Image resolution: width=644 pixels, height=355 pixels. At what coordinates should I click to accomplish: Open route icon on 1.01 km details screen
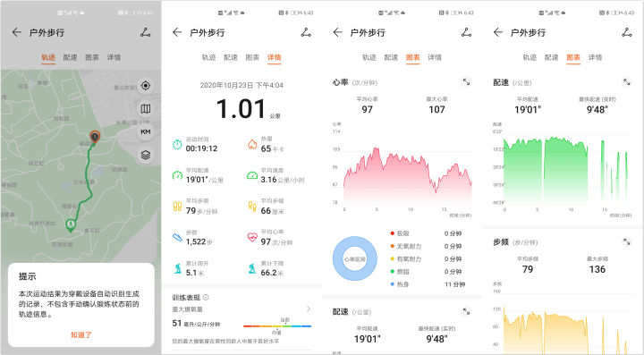tap(306, 32)
